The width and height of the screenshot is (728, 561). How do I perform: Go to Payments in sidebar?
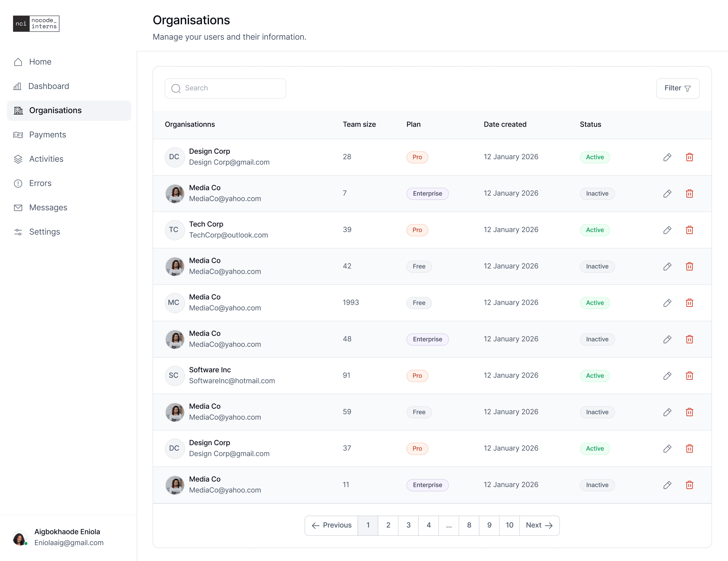tap(48, 135)
